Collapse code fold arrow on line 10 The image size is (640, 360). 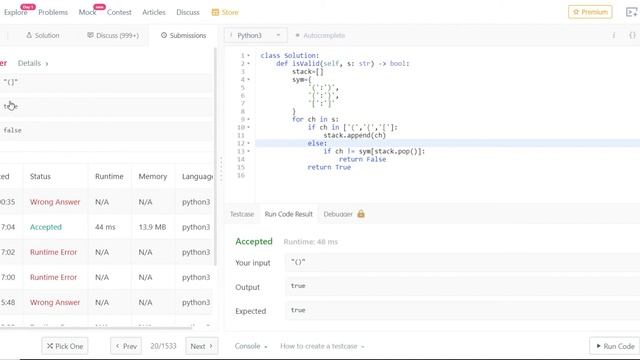(249, 127)
